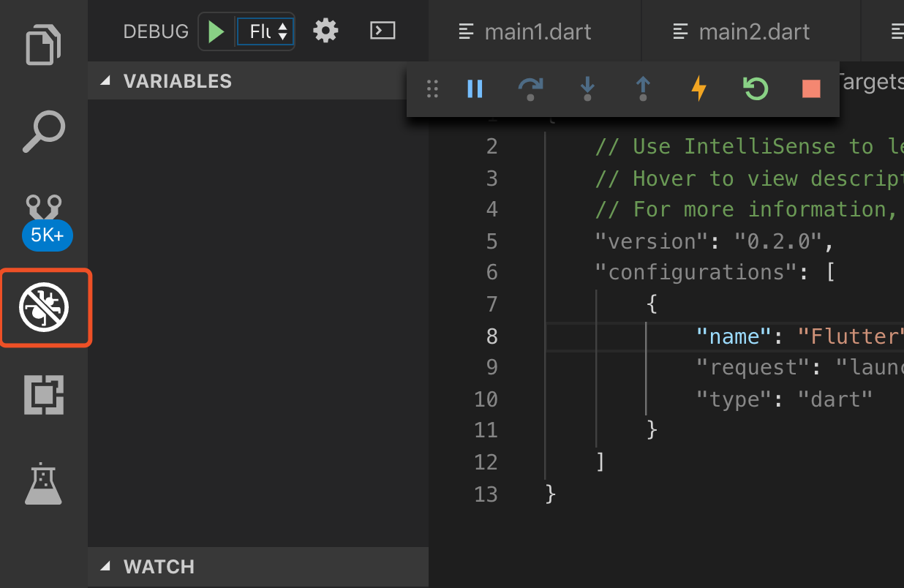Screen dimensions: 904x588
Task: Open launch configuration settings with the gear
Action: click(325, 30)
